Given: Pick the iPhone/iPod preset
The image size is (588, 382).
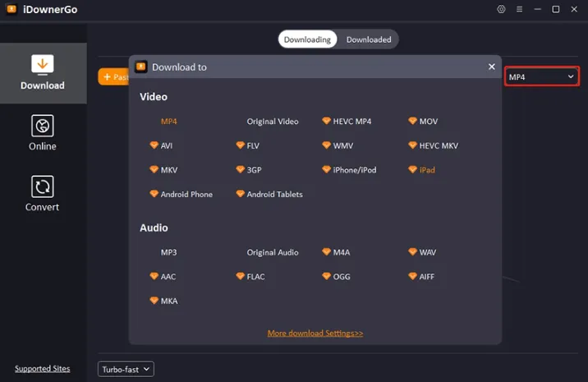Looking at the screenshot, I should click(349, 170).
